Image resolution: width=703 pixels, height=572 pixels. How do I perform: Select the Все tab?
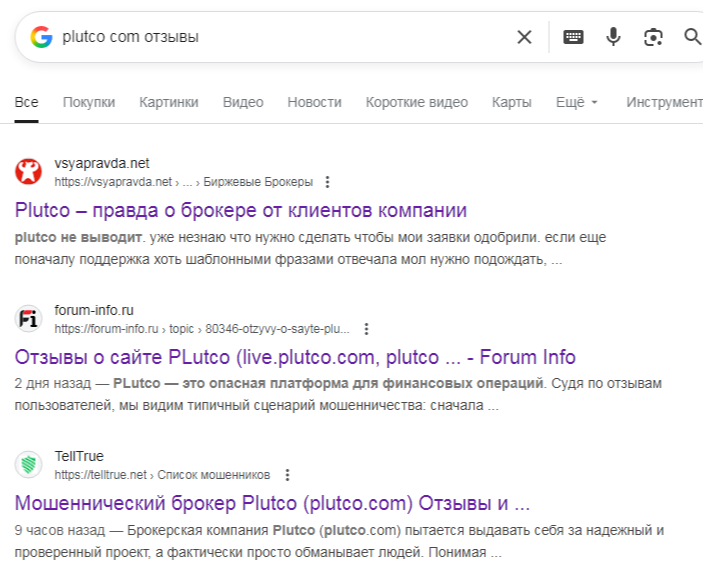click(x=26, y=102)
